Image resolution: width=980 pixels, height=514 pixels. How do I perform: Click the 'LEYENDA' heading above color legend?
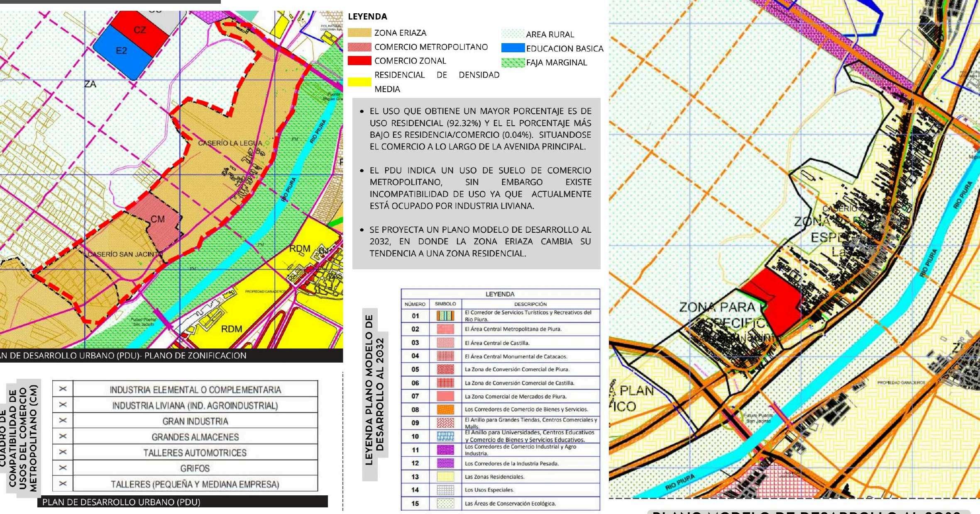coord(367,17)
